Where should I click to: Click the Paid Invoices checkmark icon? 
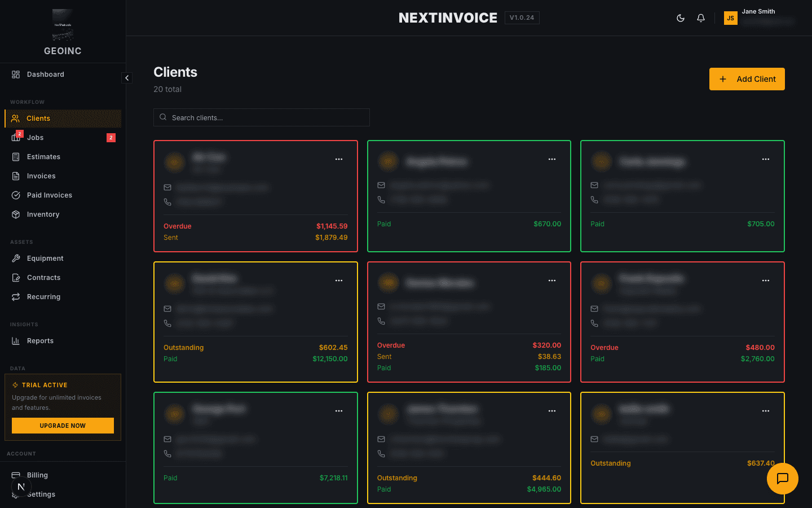pyautogui.click(x=16, y=195)
